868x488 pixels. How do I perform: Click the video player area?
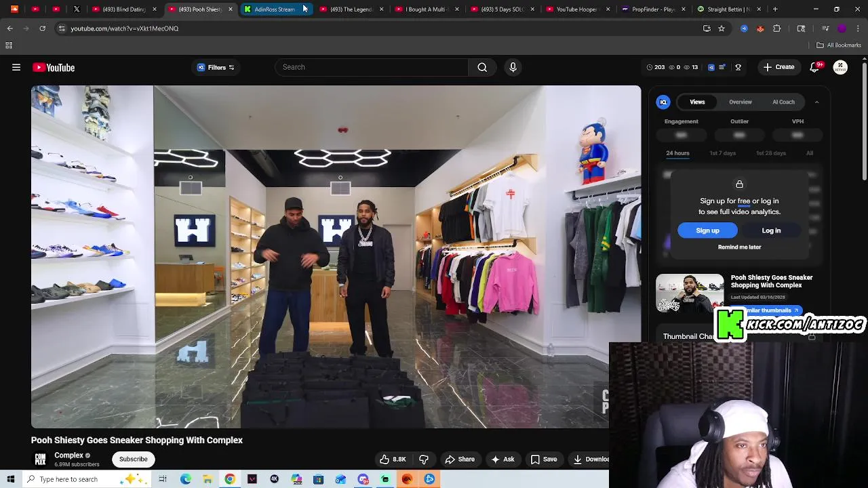coord(336,256)
